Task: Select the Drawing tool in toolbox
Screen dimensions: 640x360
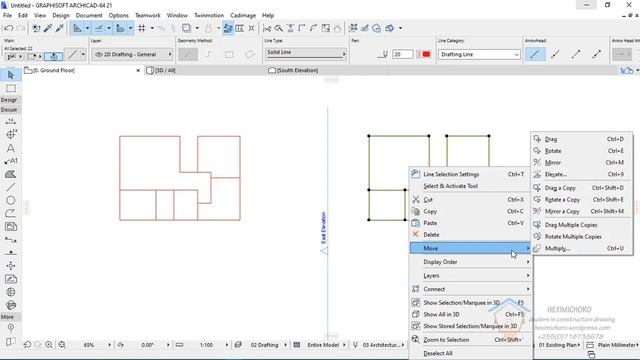Action: [11, 226]
